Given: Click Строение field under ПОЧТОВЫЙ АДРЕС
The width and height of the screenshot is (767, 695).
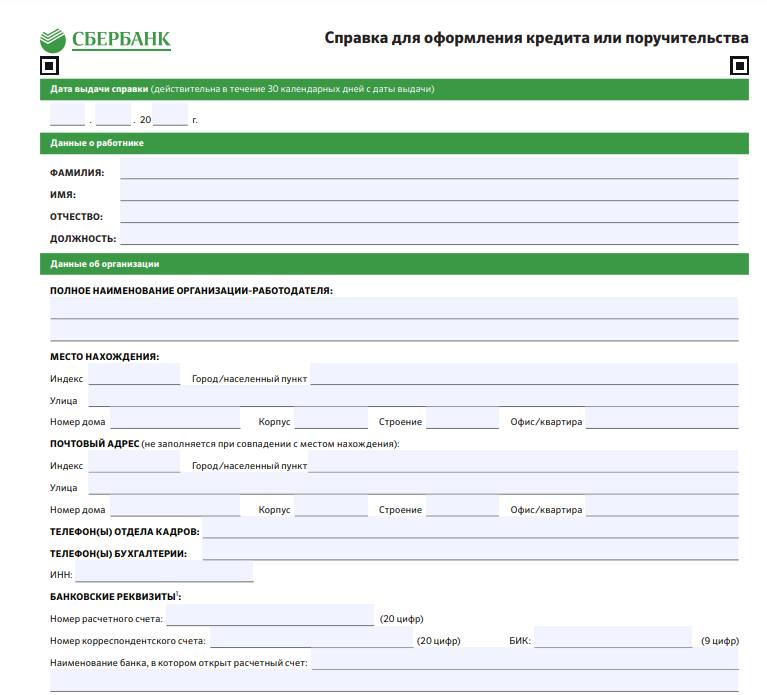Looking at the screenshot, I should [462, 506].
